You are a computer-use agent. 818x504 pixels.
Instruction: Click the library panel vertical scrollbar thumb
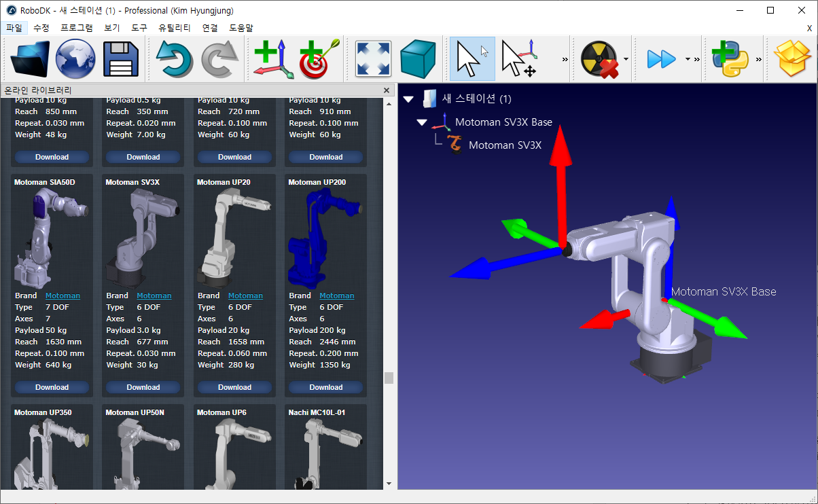[389, 378]
